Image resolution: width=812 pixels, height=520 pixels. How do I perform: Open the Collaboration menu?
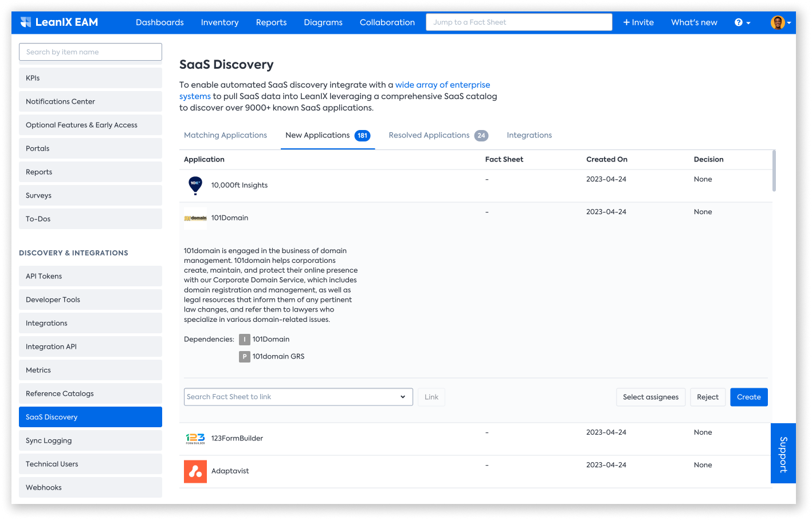click(387, 22)
